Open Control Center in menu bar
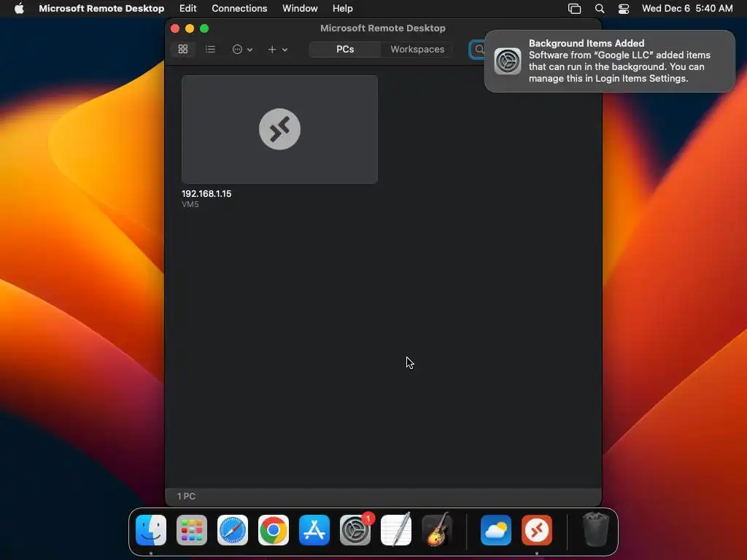This screenshot has height=560, width=747. coord(624,9)
